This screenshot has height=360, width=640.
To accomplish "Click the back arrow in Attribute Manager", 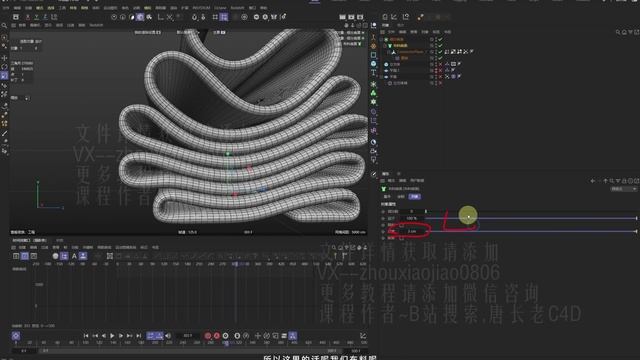I will 593,180.
